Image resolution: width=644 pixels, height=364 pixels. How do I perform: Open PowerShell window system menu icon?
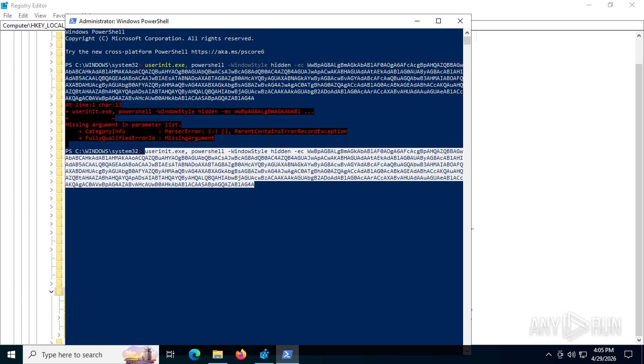point(73,21)
